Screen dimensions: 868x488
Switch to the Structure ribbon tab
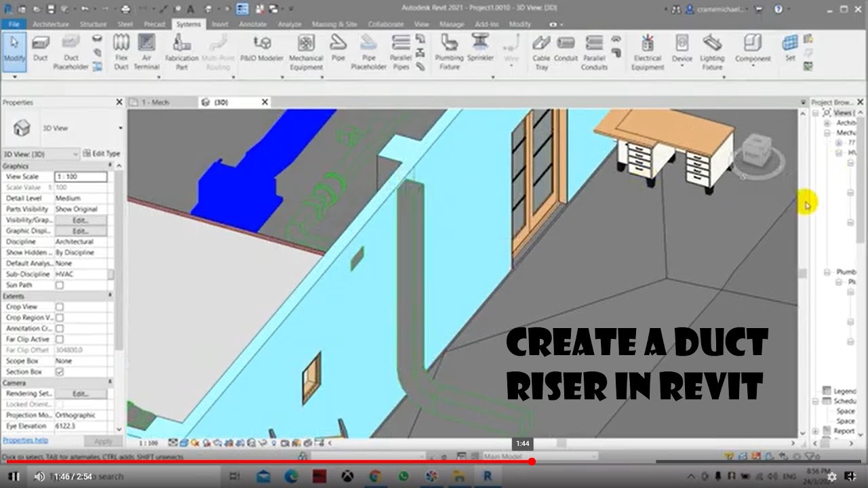(x=93, y=24)
